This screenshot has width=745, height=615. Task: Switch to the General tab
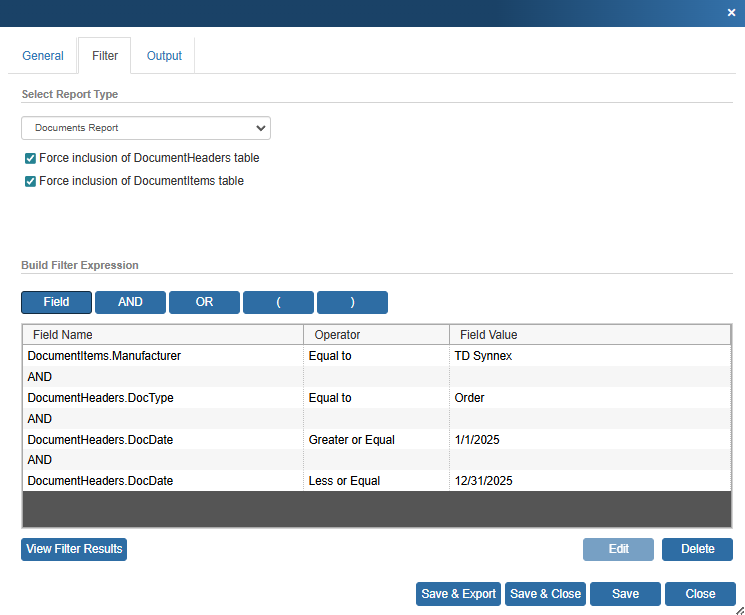tap(43, 56)
